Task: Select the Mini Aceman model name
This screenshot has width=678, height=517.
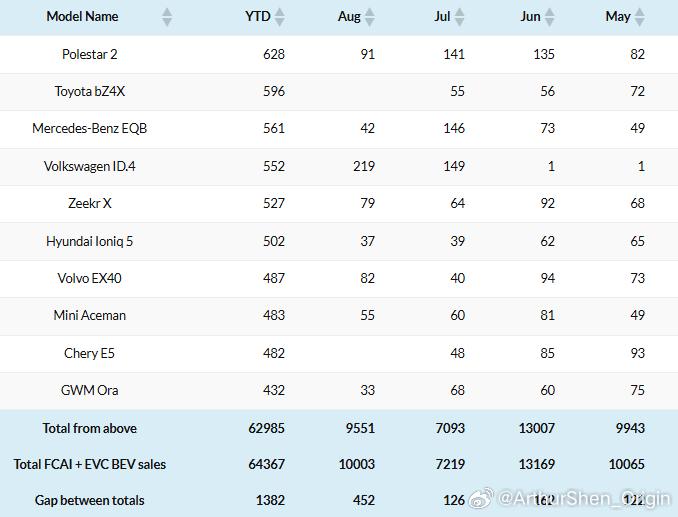Action: pos(90,315)
